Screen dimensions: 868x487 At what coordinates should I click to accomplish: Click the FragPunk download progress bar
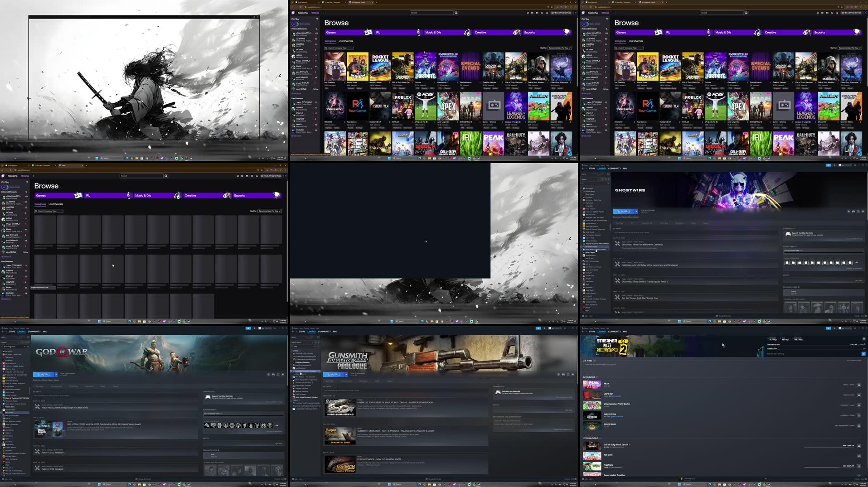coord(829,467)
